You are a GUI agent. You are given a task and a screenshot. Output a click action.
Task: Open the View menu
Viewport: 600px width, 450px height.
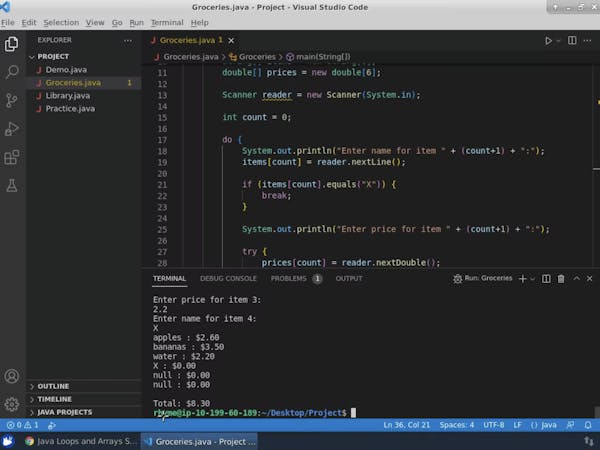pyautogui.click(x=95, y=23)
